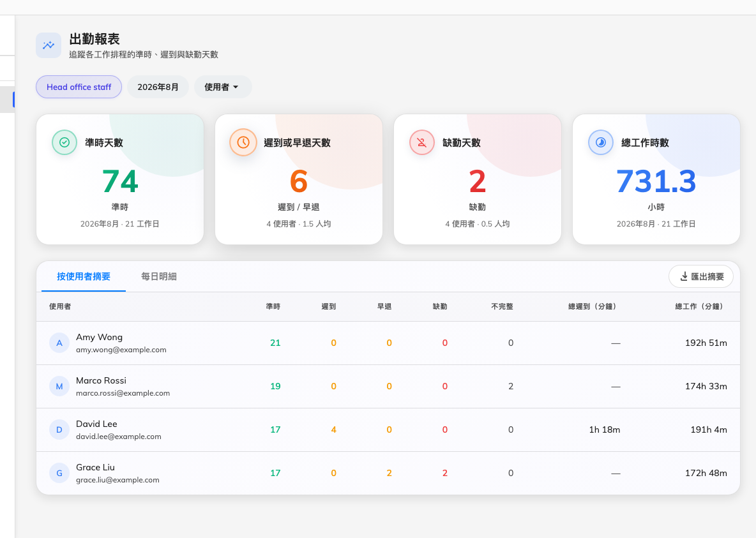Click the 4 使用者 · 0.5 人均 caption
Viewport: 756px width, 538px height.
click(x=478, y=224)
